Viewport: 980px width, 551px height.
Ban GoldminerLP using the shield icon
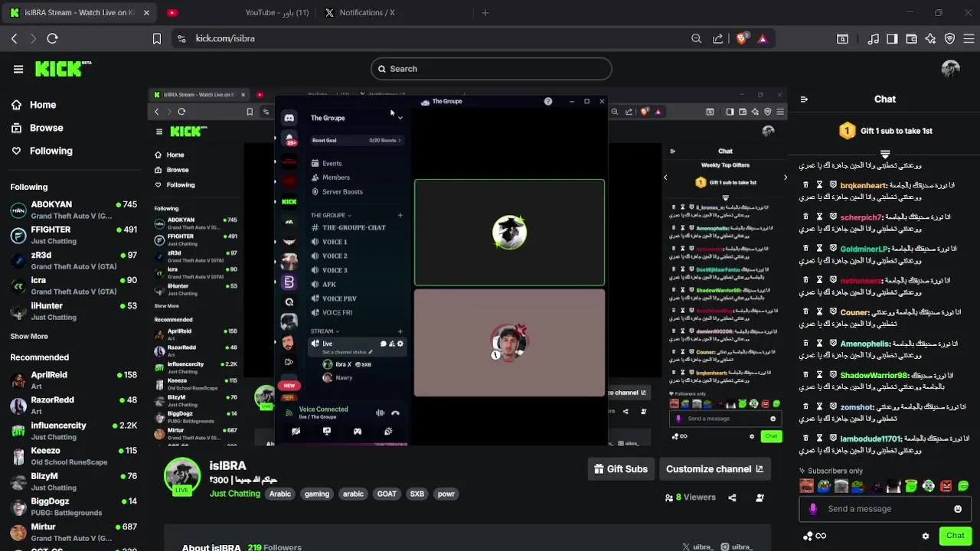coord(833,249)
